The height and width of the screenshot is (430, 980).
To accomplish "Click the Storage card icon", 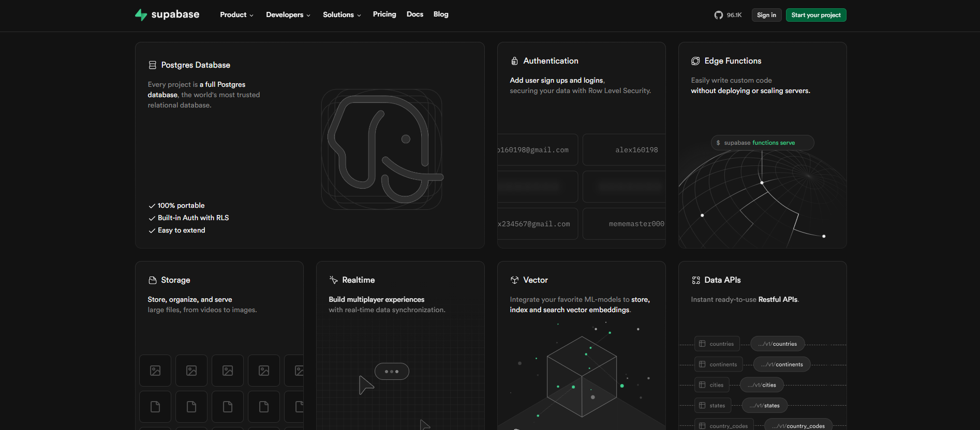I will coord(153,280).
